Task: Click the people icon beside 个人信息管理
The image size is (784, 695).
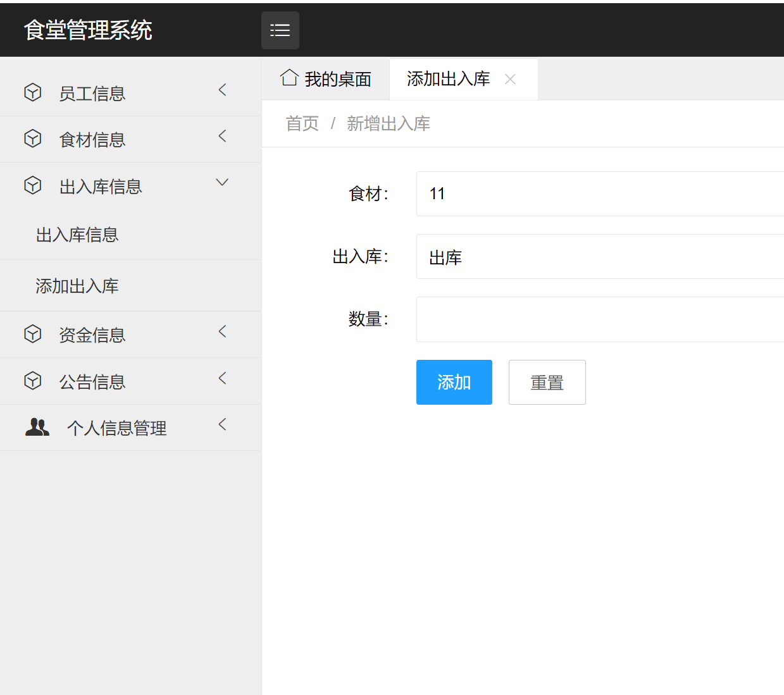Action: 37,427
